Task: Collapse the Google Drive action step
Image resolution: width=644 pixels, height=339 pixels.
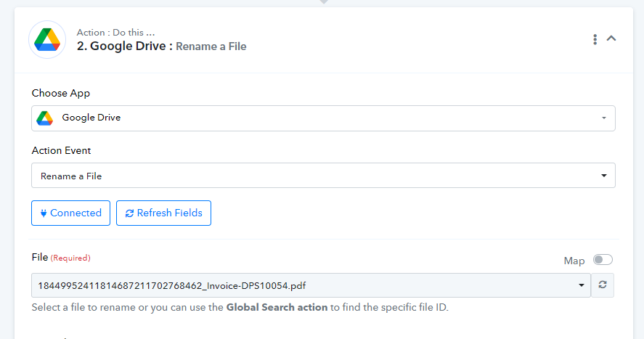Action: (611, 38)
